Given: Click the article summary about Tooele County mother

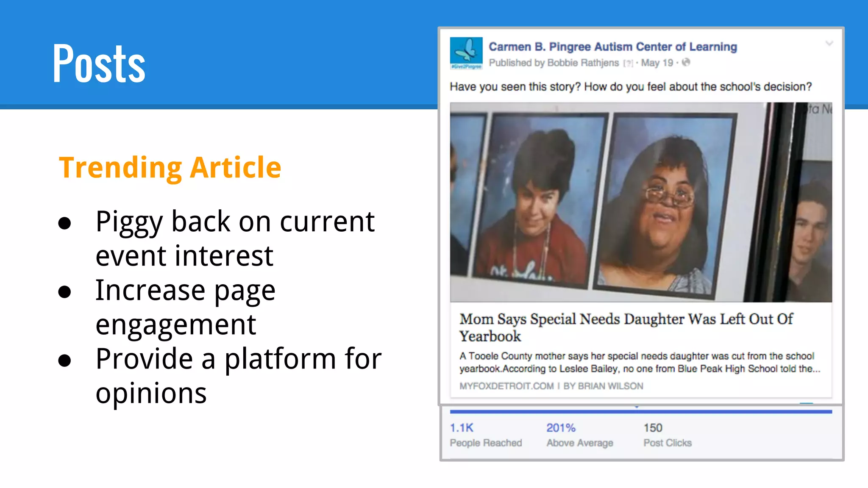Looking at the screenshot, I should point(640,362).
